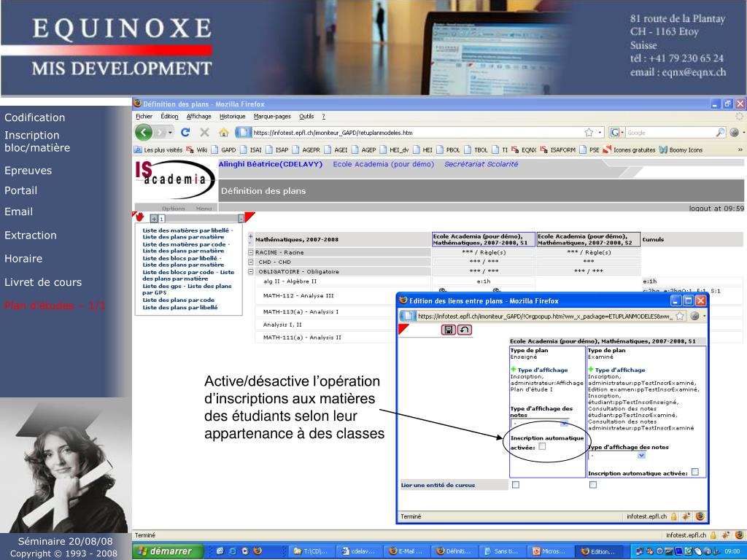Bookmark the page with the main window star icon
This screenshot has height=560, width=747.
click(x=589, y=133)
